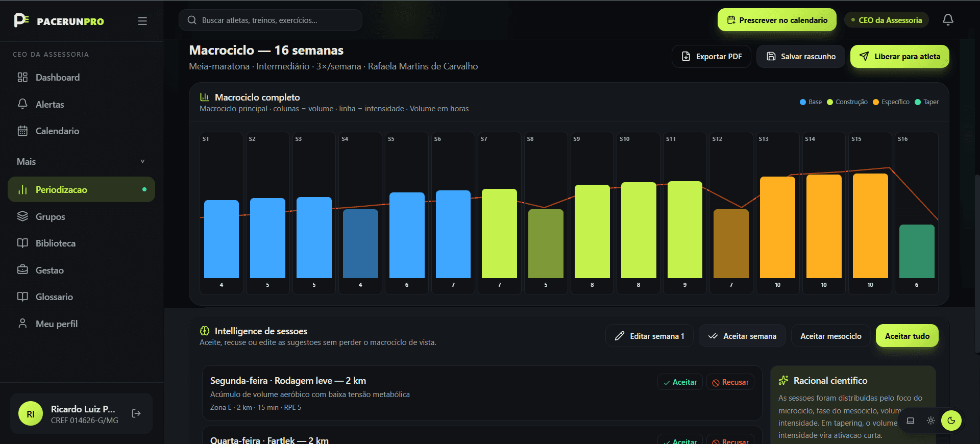Select the S10 week bar in the chart
Viewport: 980px width, 444px height.
pos(639,230)
